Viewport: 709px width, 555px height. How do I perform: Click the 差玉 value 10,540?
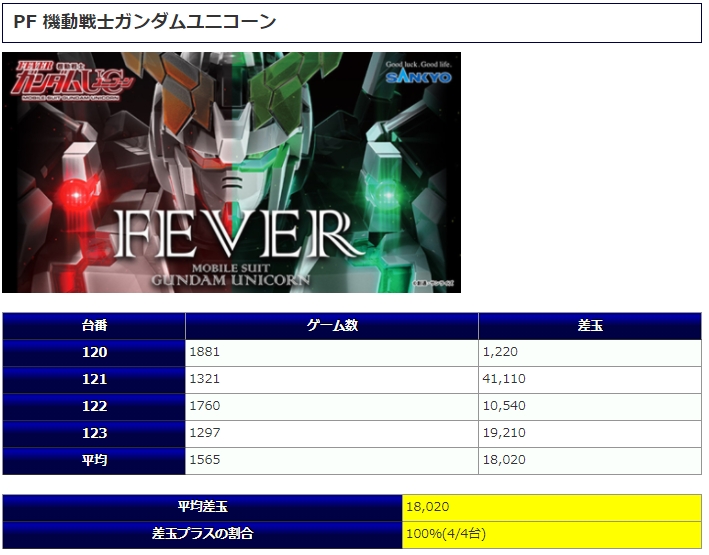[x=504, y=406]
